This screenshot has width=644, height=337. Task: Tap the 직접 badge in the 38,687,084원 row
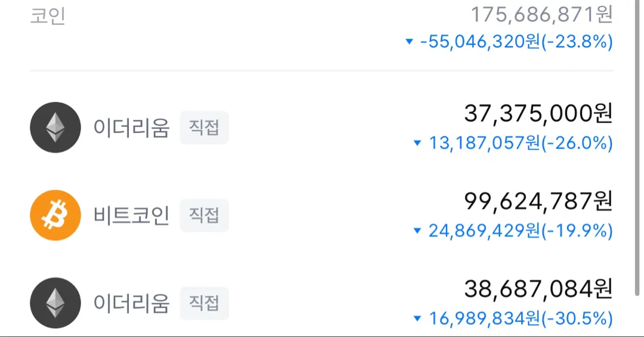coord(204,302)
